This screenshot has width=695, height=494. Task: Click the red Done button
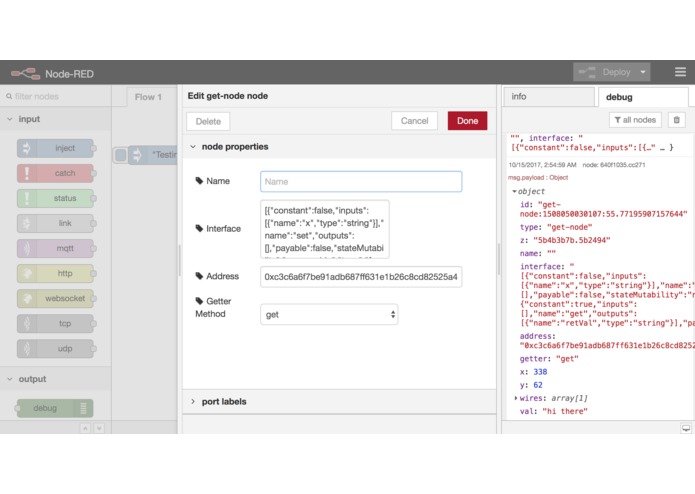coord(467,121)
